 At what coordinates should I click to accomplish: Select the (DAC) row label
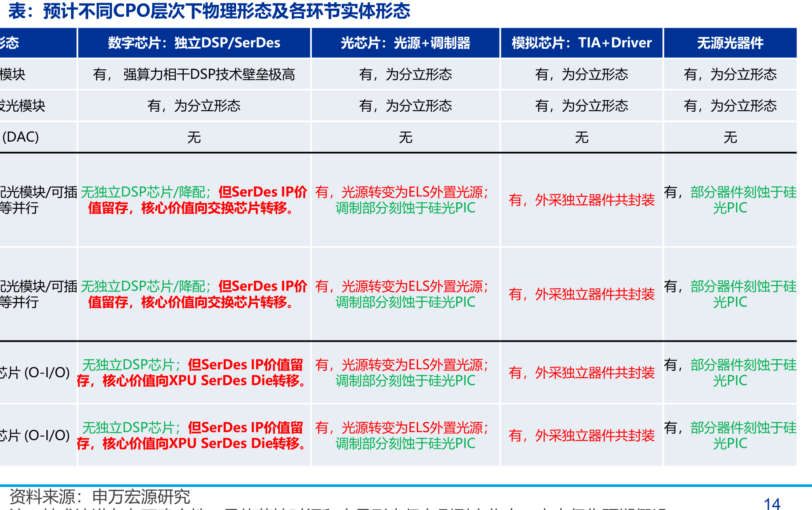point(21,137)
